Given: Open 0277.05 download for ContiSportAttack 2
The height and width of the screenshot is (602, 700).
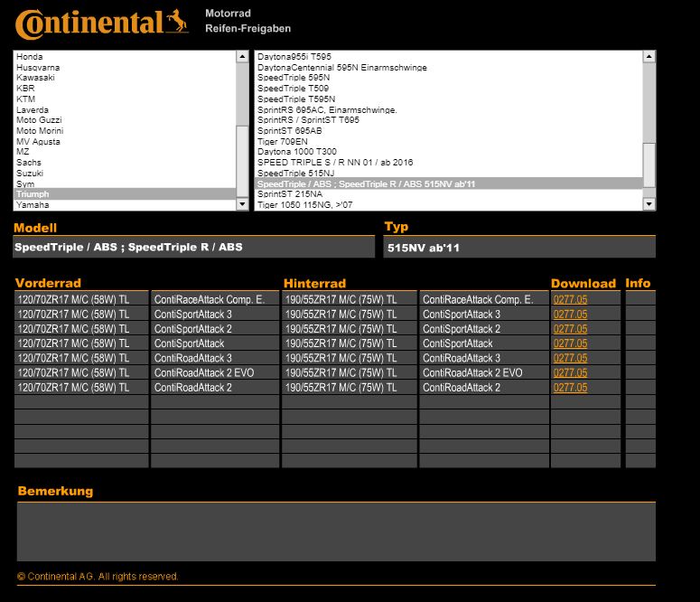Looking at the screenshot, I should [570, 329].
